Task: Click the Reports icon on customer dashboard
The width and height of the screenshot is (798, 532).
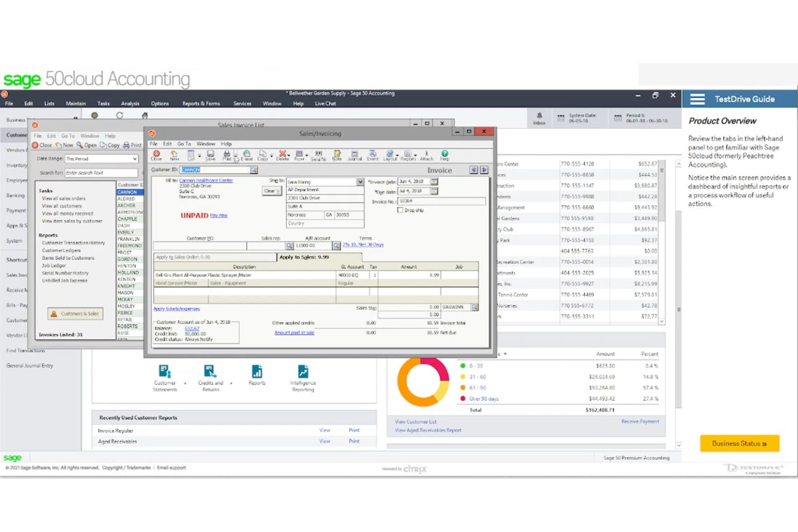Action: coord(257,371)
